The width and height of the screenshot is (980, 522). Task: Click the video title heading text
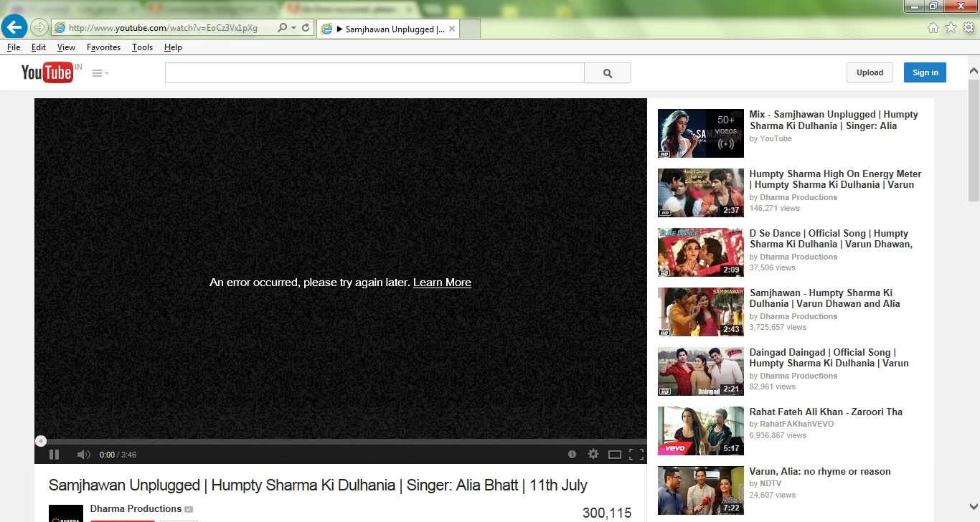(x=318, y=485)
